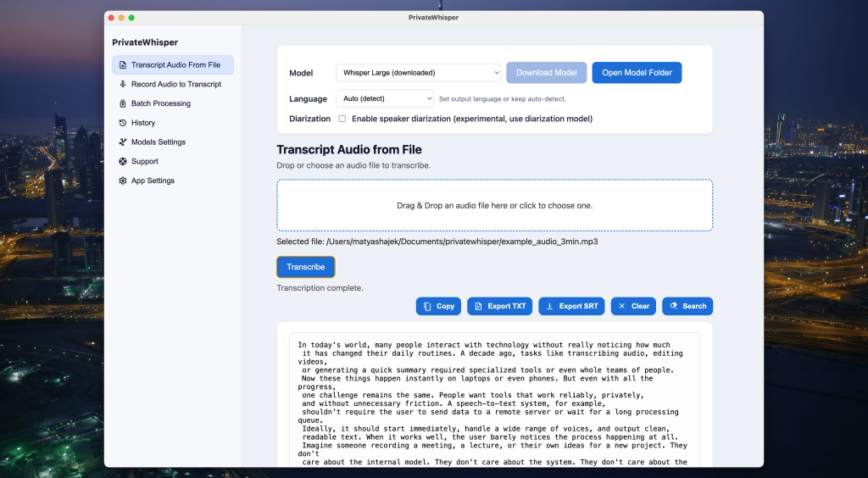
Task: Click the App Settings gear icon
Action: point(123,181)
